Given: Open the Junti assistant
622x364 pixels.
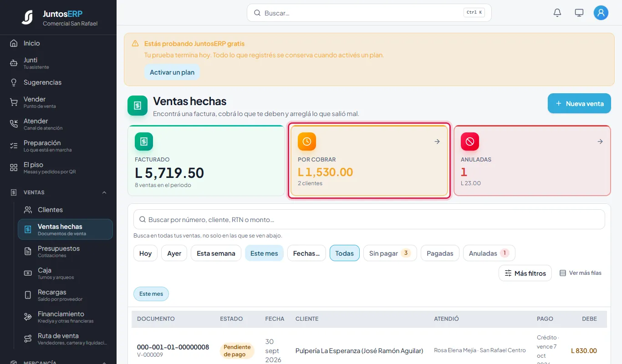Looking at the screenshot, I should coord(58,63).
